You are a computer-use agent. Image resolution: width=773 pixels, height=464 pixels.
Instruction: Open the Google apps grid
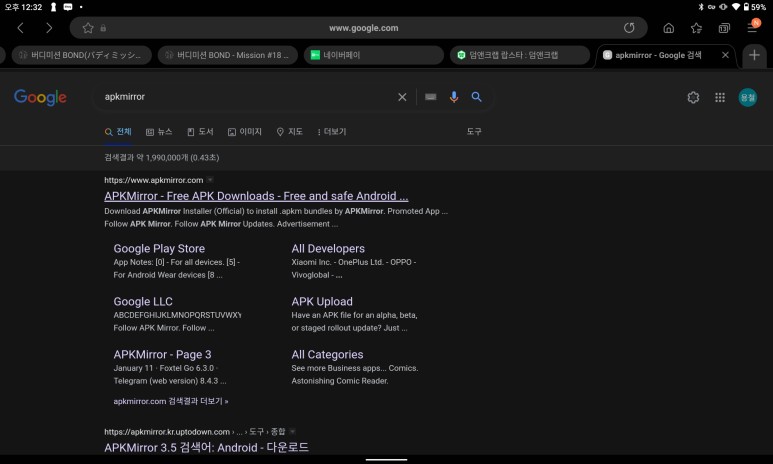[720, 98]
